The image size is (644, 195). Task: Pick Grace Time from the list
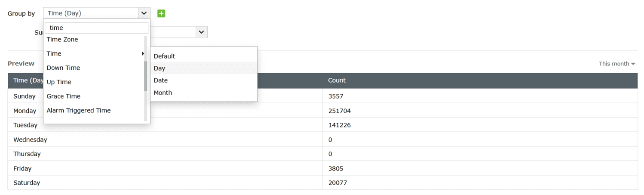[x=64, y=96]
